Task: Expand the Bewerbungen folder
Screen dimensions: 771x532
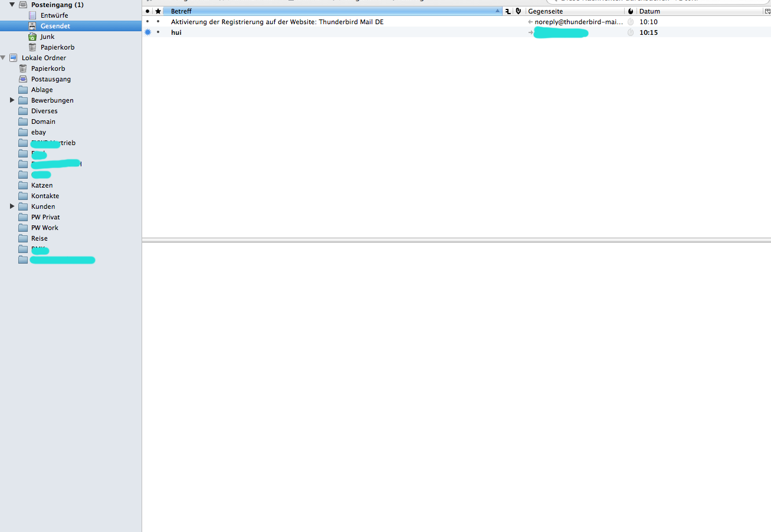Action: pos(12,100)
